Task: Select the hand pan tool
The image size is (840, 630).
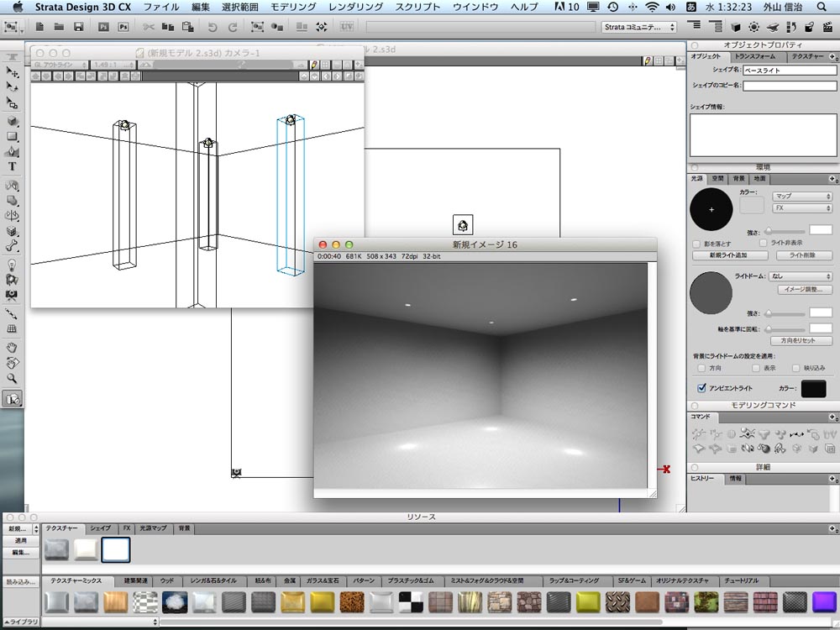Action: (13, 346)
